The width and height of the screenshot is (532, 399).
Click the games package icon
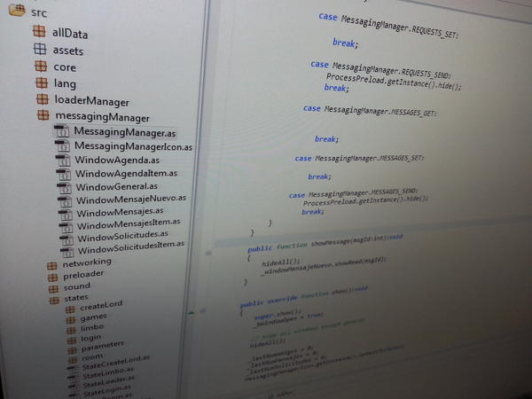(71, 320)
